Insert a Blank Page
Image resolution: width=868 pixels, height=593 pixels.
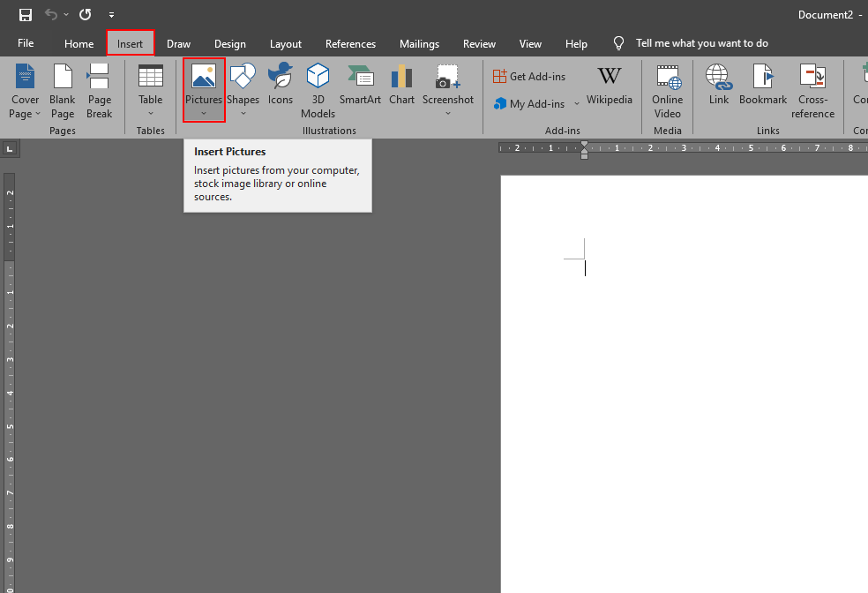point(63,91)
